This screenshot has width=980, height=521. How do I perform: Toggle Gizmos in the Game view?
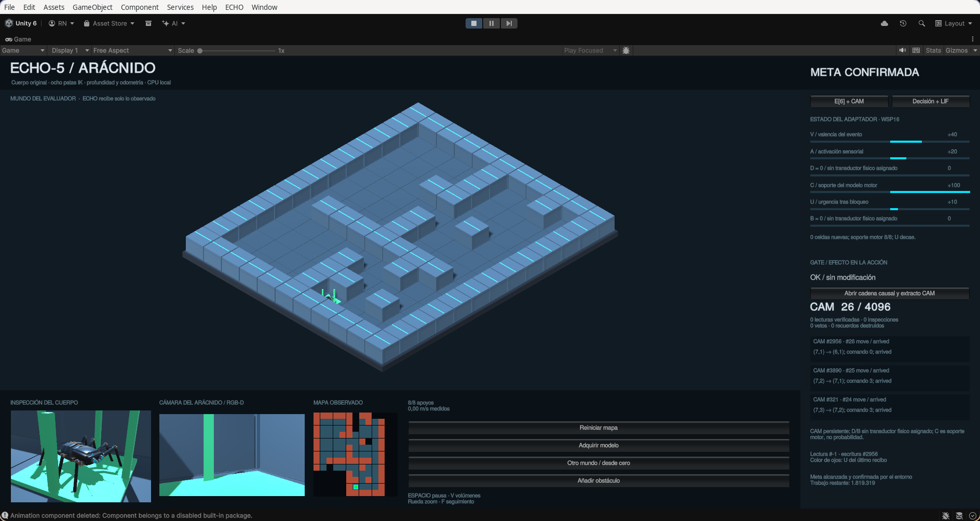point(957,50)
